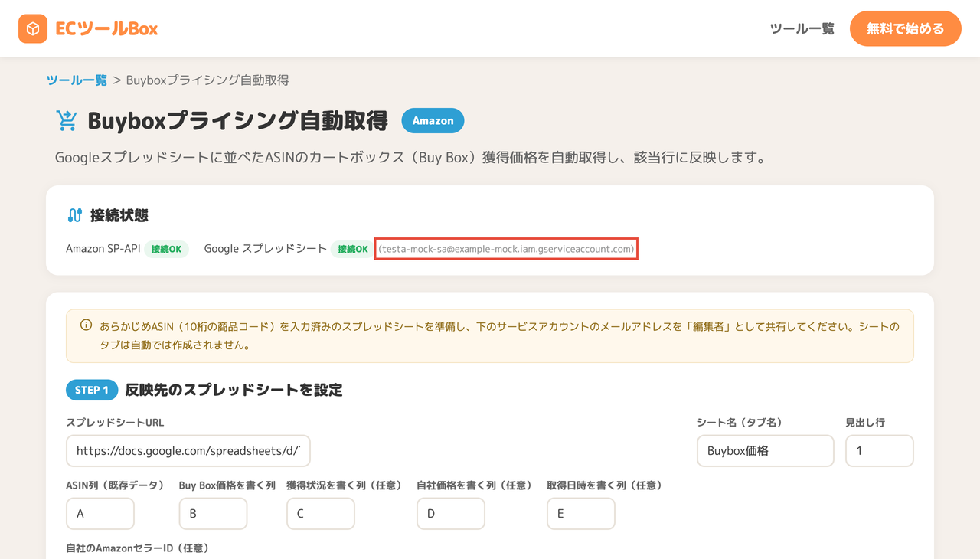Click the Amazon SP-API 接続OK badge
The image size is (980, 559).
coord(166,249)
